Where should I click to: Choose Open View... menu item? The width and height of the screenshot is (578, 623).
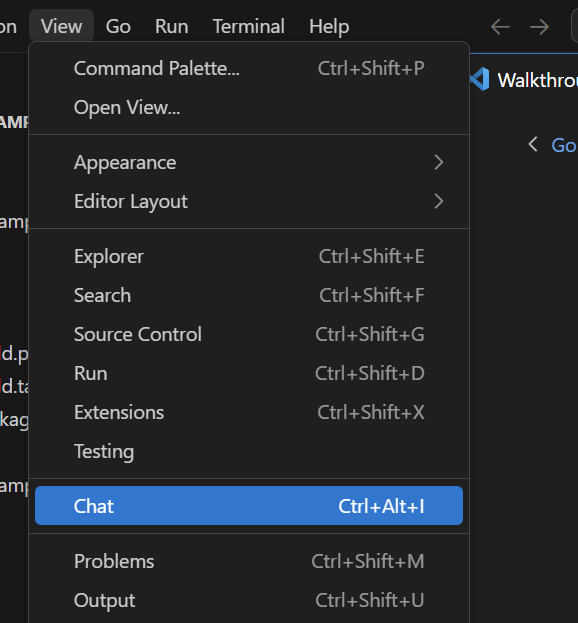[x=249, y=107]
